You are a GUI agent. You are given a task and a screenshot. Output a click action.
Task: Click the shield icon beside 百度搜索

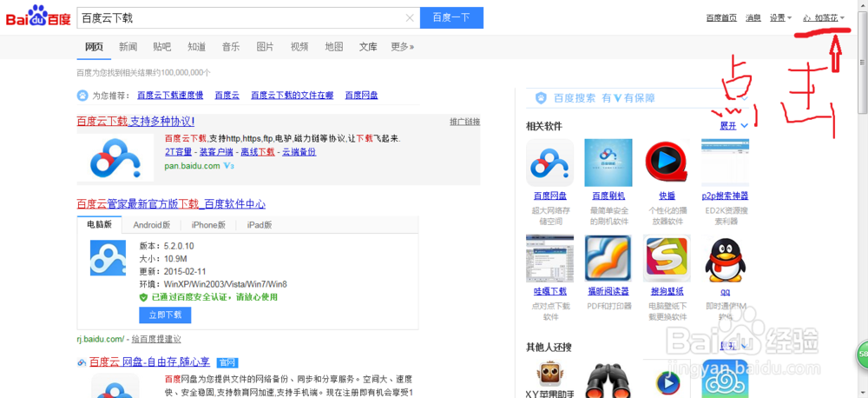pyautogui.click(x=542, y=98)
